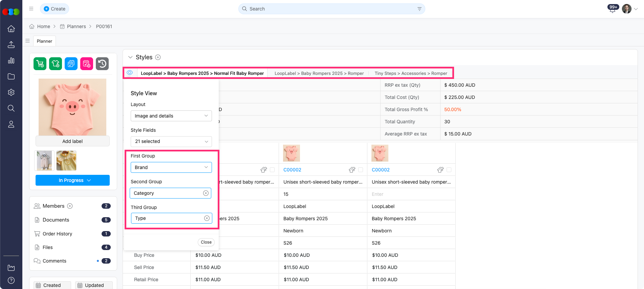Tick the checkbox on the last C00002 column

[x=449, y=170]
